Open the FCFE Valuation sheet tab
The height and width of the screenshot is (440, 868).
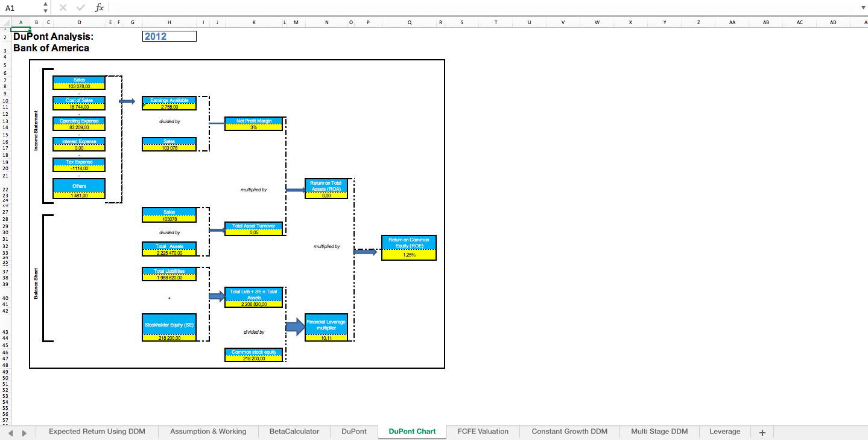click(483, 432)
